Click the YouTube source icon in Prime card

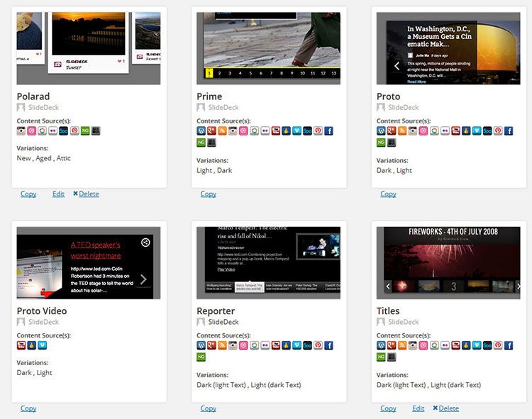tap(275, 131)
